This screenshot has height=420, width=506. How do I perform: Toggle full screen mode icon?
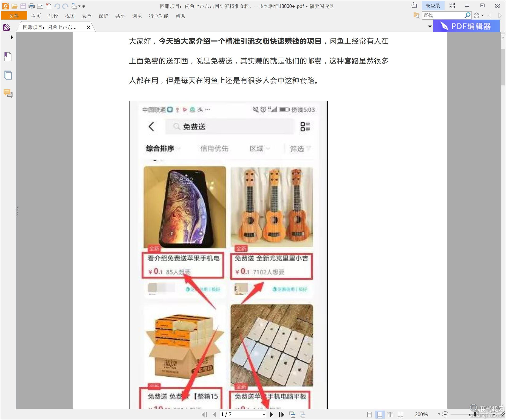click(452, 5)
